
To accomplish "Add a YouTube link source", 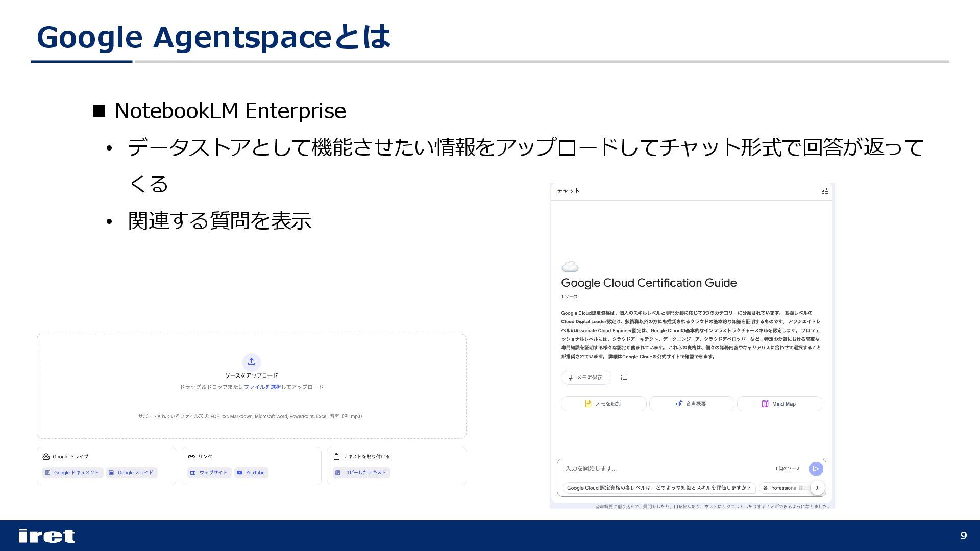I will (251, 473).
